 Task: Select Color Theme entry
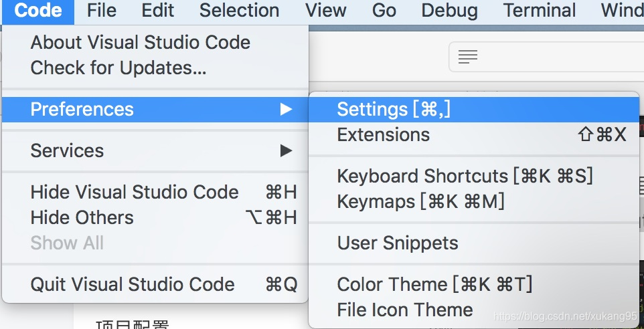pos(474,285)
